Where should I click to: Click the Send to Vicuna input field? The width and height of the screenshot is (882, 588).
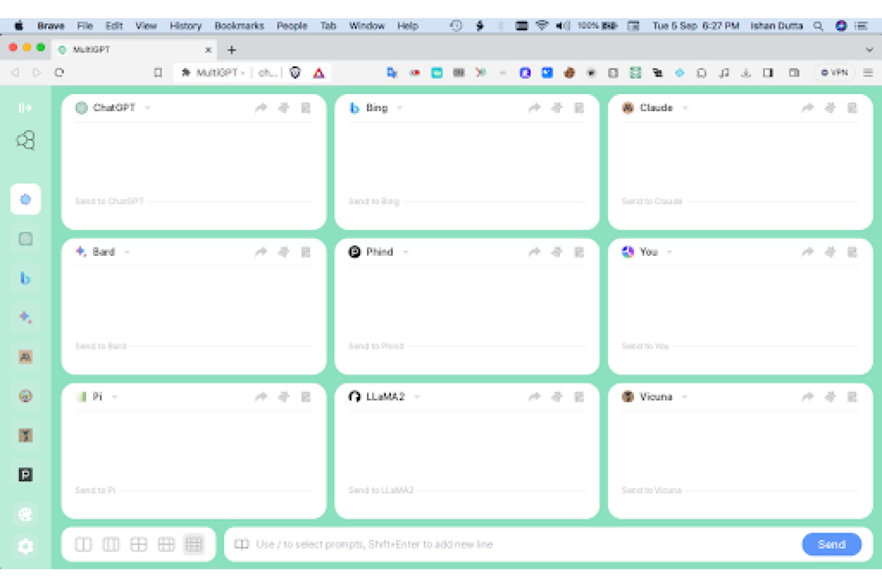point(740,490)
